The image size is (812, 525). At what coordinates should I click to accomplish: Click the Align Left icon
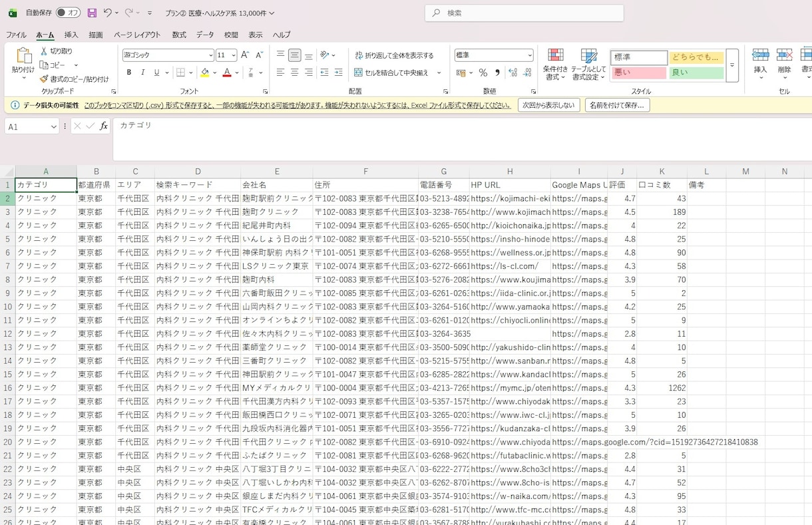pyautogui.click(x=280, y=73)
